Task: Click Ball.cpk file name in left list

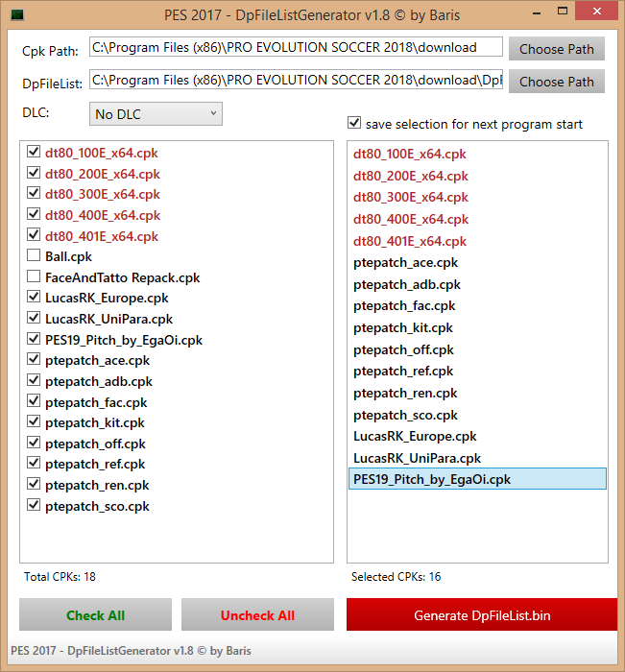Action: (68, 256)
